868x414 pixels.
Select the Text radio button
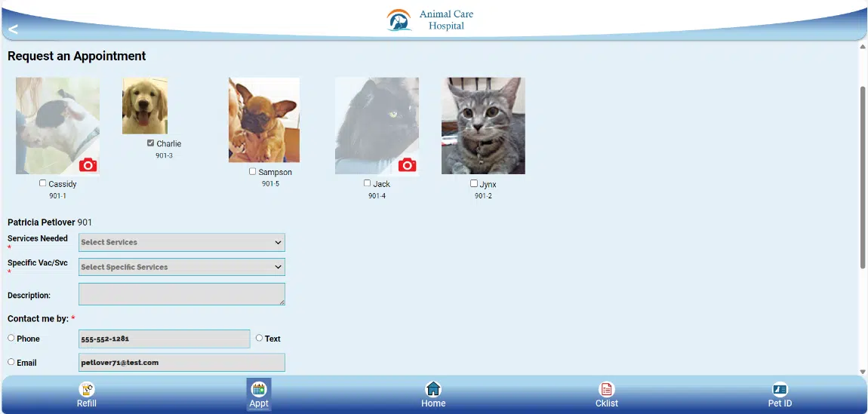coord(260,339)
